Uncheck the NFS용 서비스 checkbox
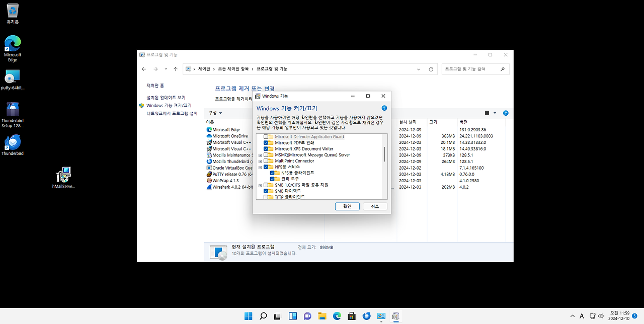This screenshot has width=644, height=324. tap(266, 167)
